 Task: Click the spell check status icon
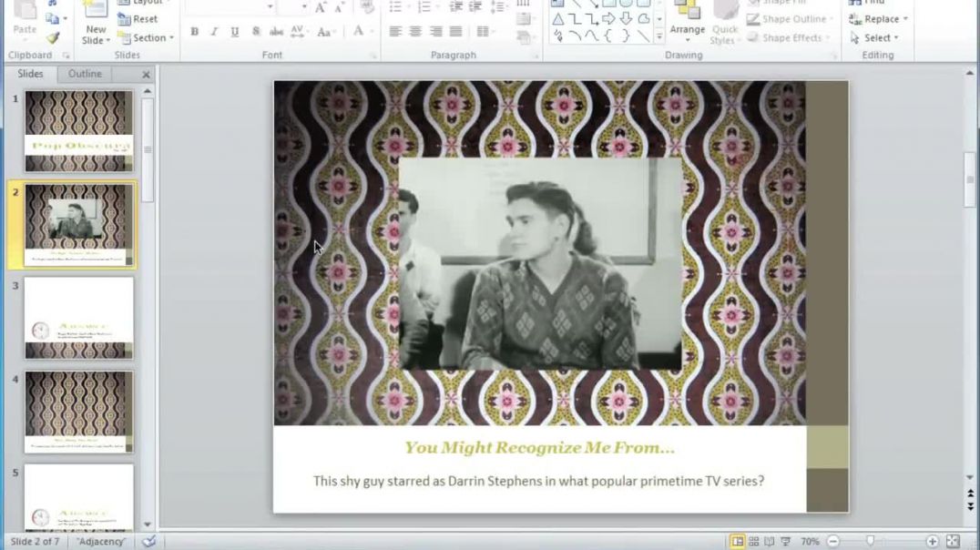pyautogui.click(x=148, y=541)
